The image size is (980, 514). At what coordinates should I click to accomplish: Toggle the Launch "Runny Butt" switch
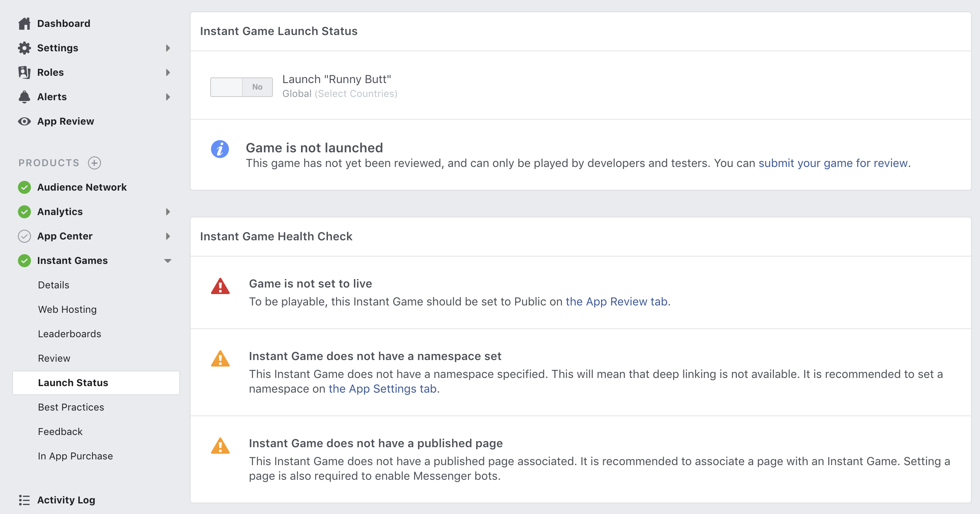pyautogui.click(x=242, y=87)
